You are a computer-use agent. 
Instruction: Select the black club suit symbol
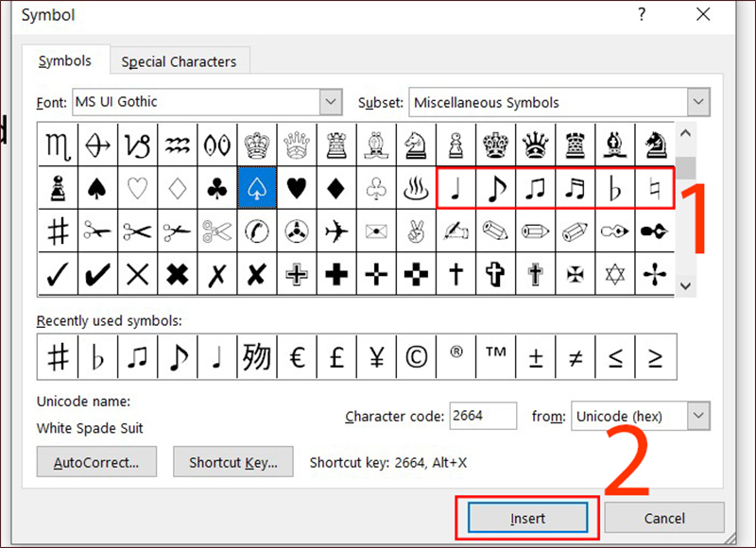(x=217, y=188)
